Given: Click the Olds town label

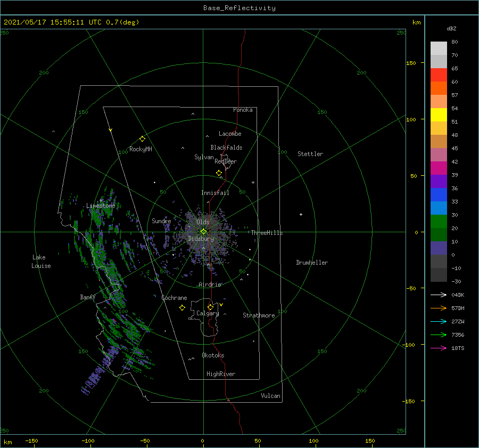Looking at the screenshot, I should (x=203, y=222).
